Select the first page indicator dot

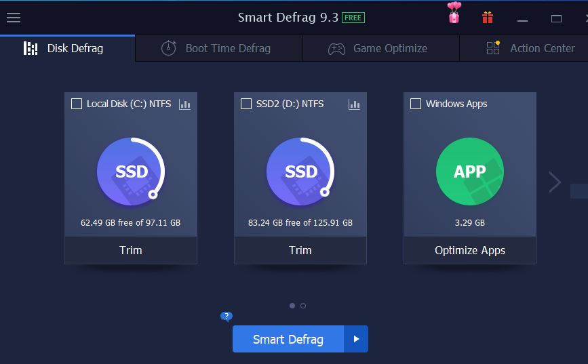(292, 306)
